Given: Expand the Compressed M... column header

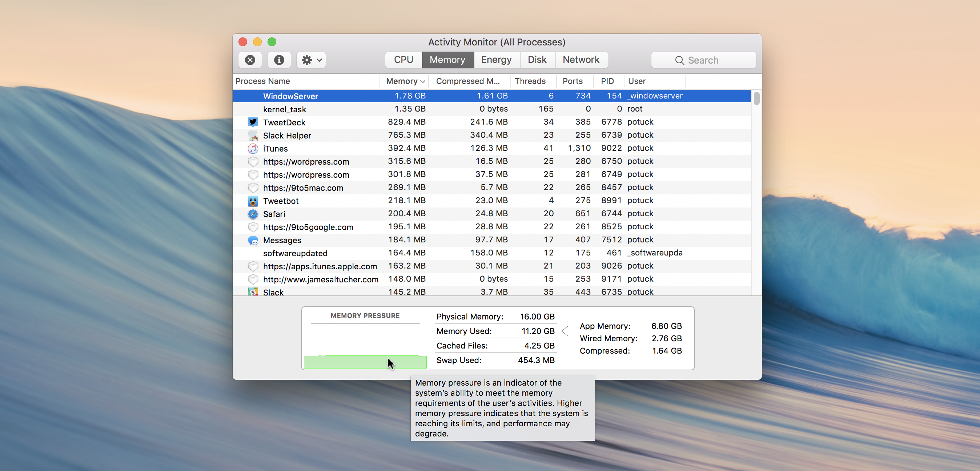Looking at the screenshot, I should (x=469, y=81).
